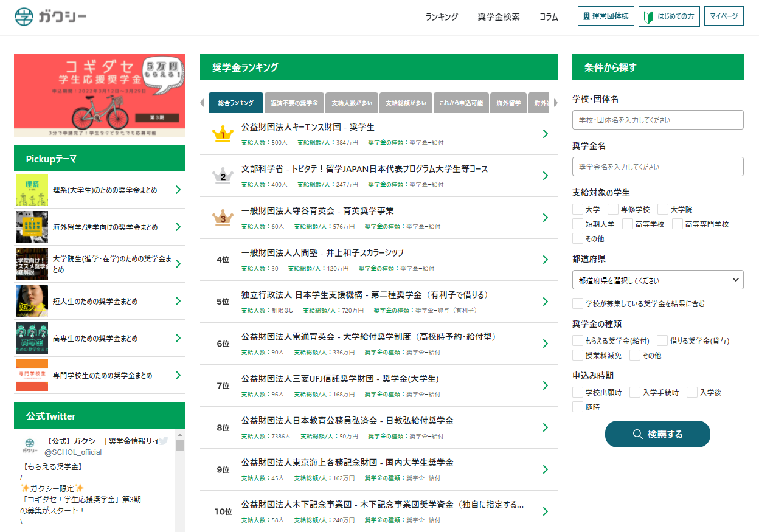The image size is (759, 532).
Task: Click the コギダセ学生応援奨学金 banner
Action: 100,95
